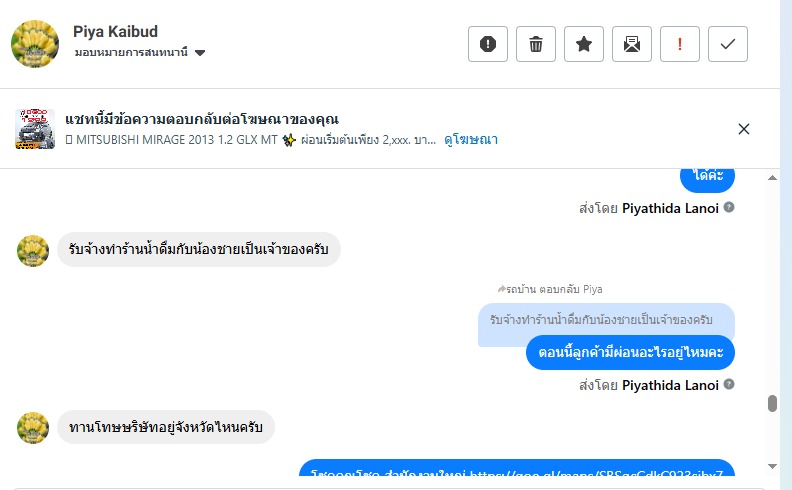The image size is (792, 490).
Task: Mark conversation as unread envelope icon
Action: click(x=632, y=44)
